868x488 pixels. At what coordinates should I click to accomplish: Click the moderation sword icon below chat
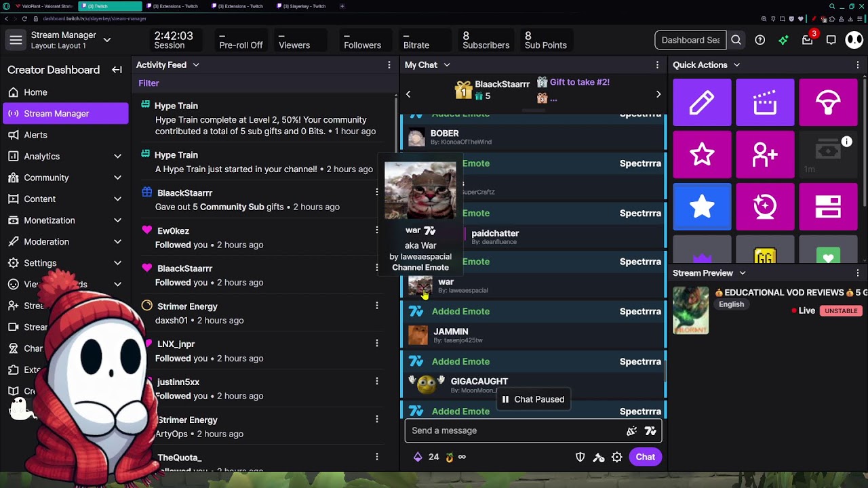599,457
